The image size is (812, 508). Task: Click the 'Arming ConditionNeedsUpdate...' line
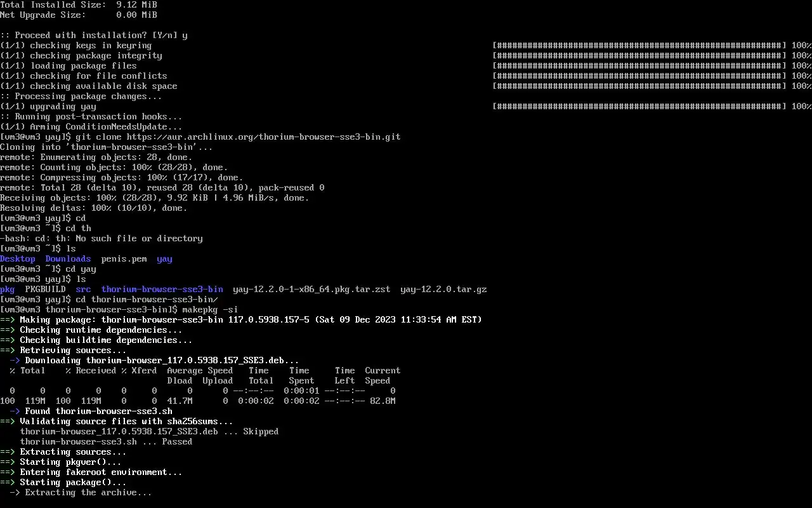[91, 126]
